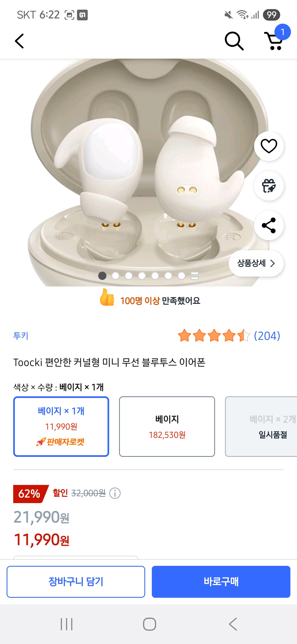Tap the thumbs-up satisfaction badge
297x644 pixels.
pyautogui.click(x=107, y=298)
